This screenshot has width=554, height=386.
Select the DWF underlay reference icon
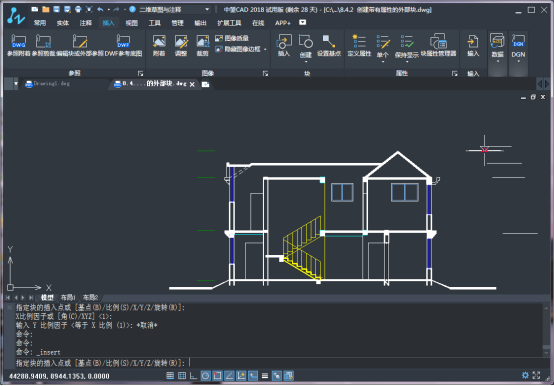tap(123, 41)
